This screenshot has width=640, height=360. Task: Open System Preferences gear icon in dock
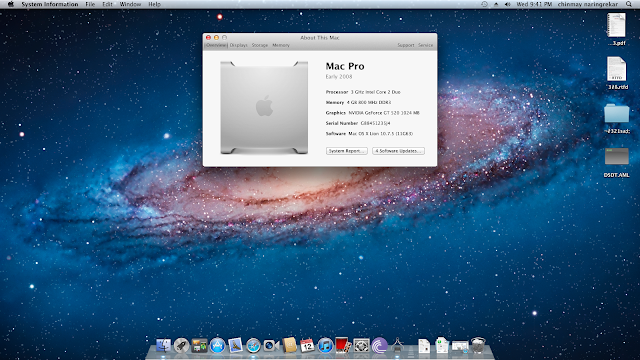coord(361,346)
